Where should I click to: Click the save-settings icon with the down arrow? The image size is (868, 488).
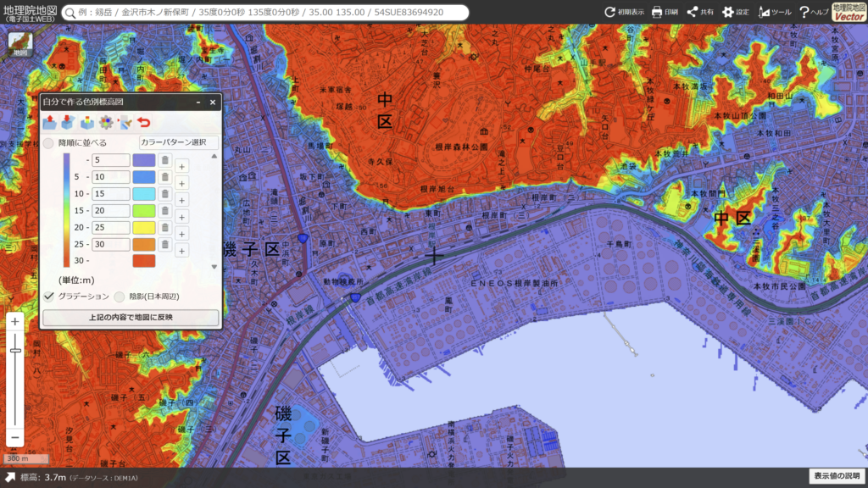(x=68, y=122)
